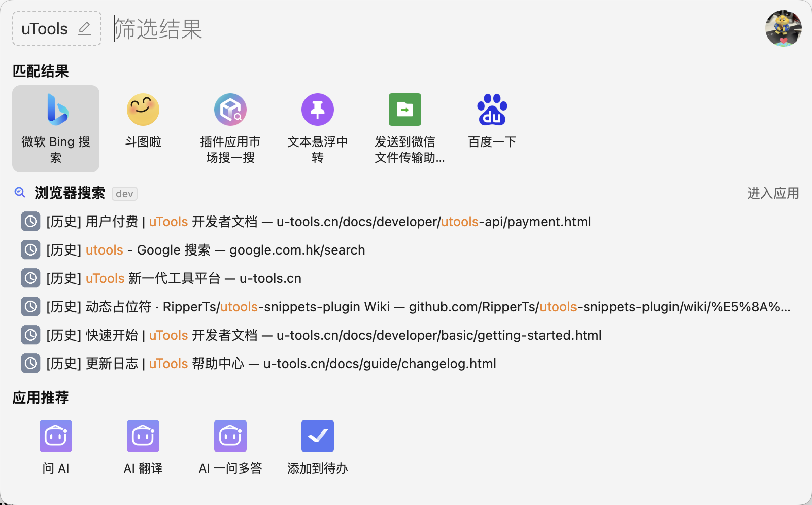Open the AI 一问多答 app icon
This screenshot has height=505, width=812.
230,436
